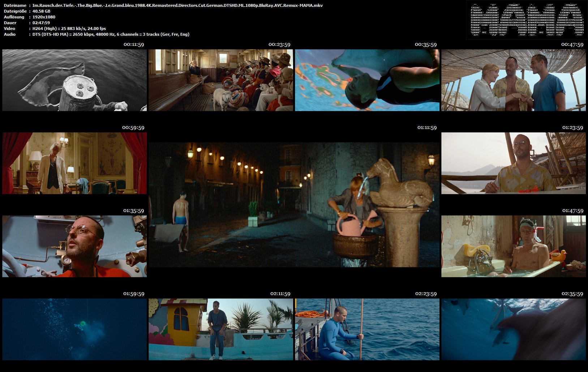Select the man in red sweater submarine thumbnail
Image resolution: width=588 pixels, height=372 pixels.
click(x=74, y=246)
